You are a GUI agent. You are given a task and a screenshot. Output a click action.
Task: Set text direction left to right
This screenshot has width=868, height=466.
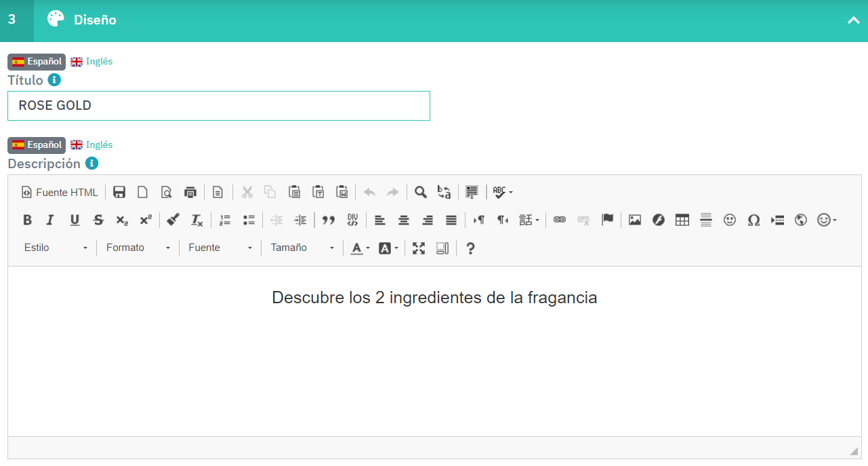(479, 220)
